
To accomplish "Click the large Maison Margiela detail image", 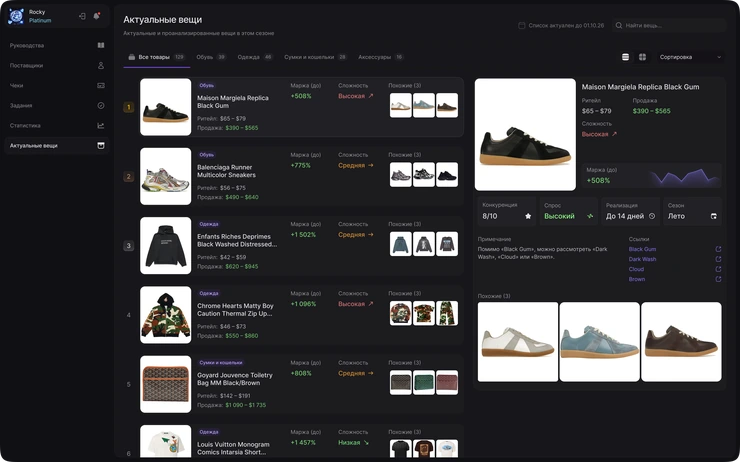I will tap(525, 134).
